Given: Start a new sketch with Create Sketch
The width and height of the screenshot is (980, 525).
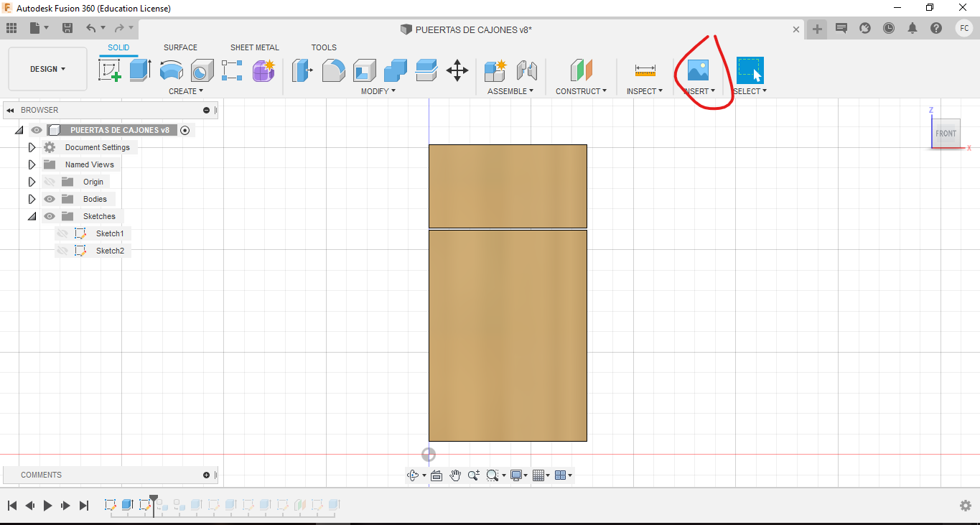Looking at the screenshot, I should click(x=109, y=70).
